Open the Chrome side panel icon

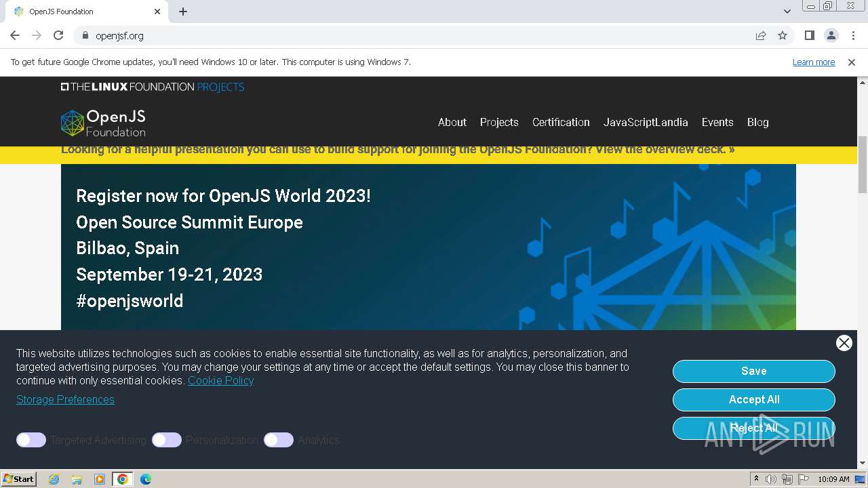(810, 35)
